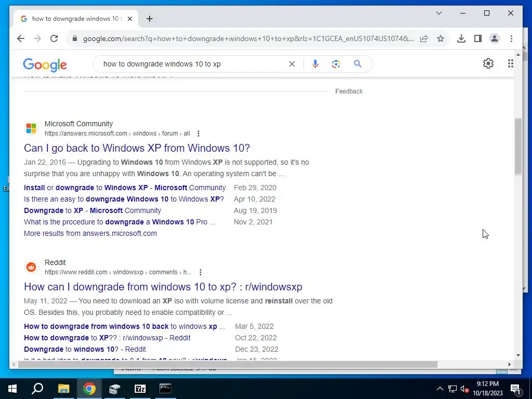
Task: Focus the Google search input field
Action: point(193,64)
